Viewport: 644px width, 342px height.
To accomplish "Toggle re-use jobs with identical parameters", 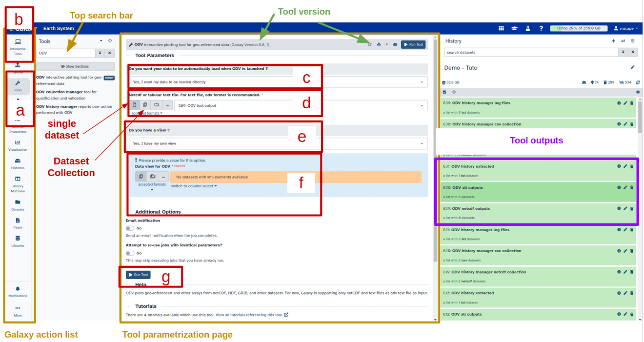I will pyautogui.click(x=130, y=253).
